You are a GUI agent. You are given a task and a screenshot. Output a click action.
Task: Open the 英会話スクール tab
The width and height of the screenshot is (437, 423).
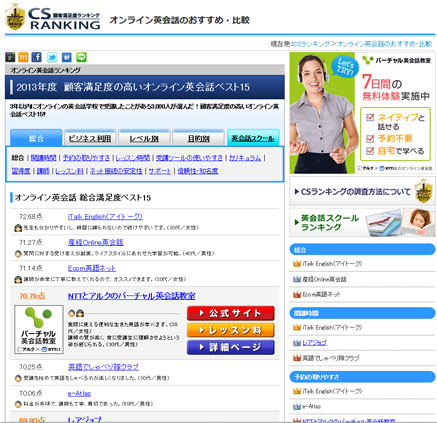253,138
